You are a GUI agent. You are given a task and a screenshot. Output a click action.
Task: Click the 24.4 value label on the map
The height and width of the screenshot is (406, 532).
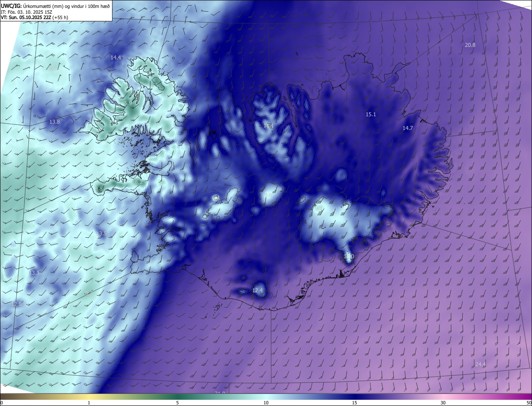[480, 364]
